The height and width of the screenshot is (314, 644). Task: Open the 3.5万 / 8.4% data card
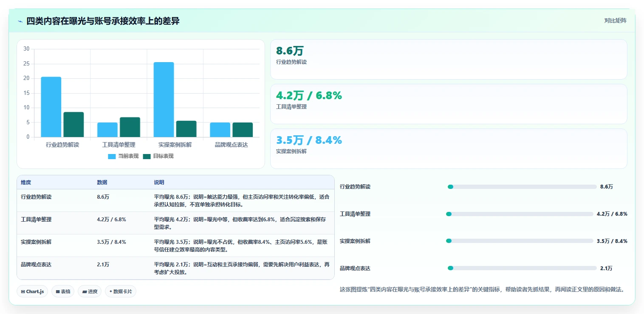(x=449, y=148)
